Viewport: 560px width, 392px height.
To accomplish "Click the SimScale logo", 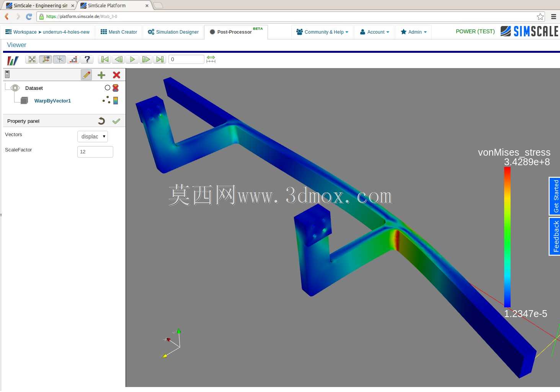I will [529, 31].
